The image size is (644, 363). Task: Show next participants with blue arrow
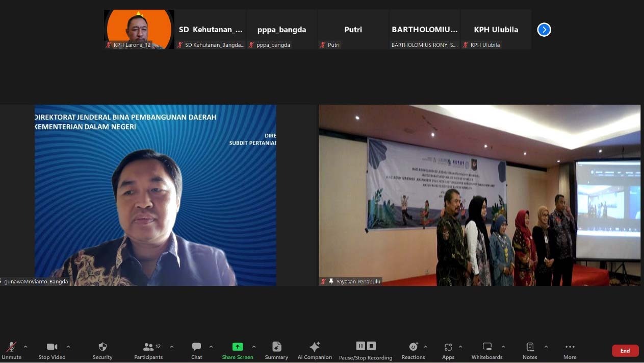[x=544, y=30]
